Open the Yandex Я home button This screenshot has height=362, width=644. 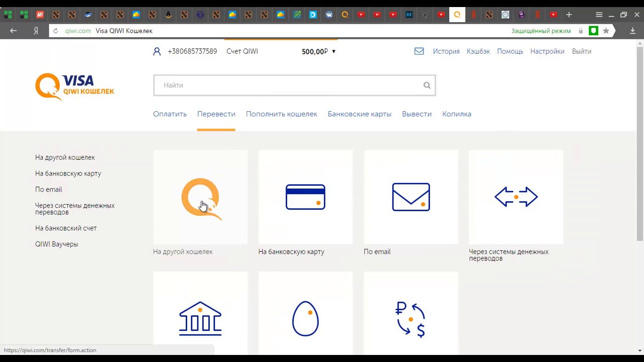click(36, 31)
